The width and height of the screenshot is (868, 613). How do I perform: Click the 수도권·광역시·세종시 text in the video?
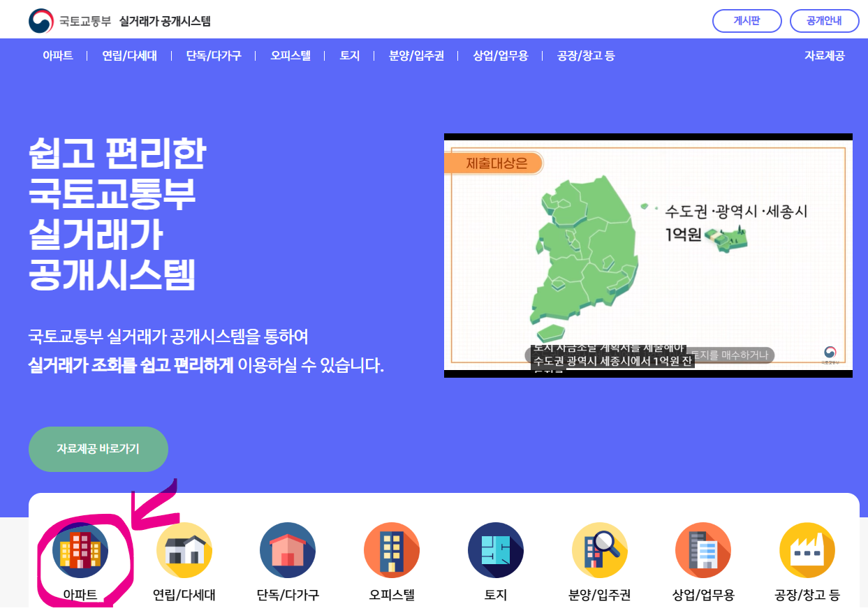tap(736, 211)
